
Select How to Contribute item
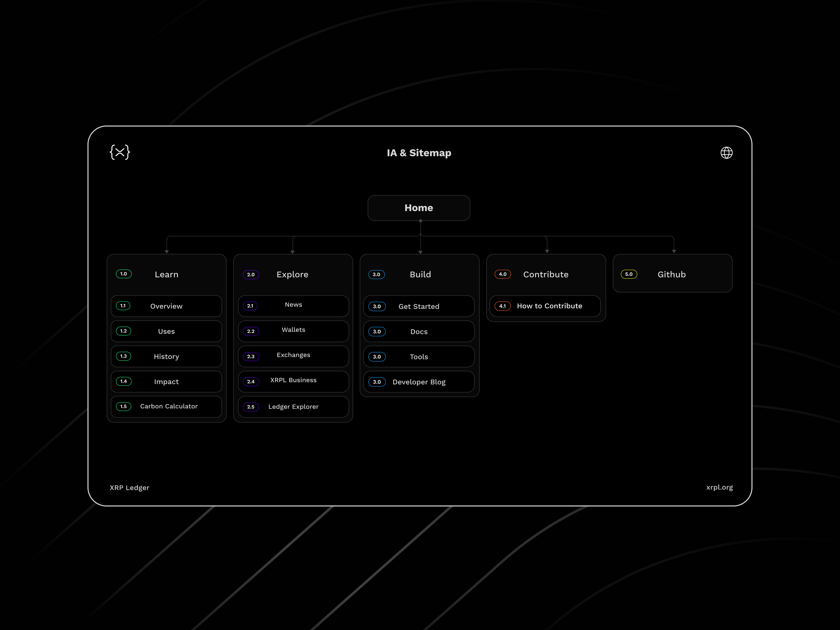549,306
